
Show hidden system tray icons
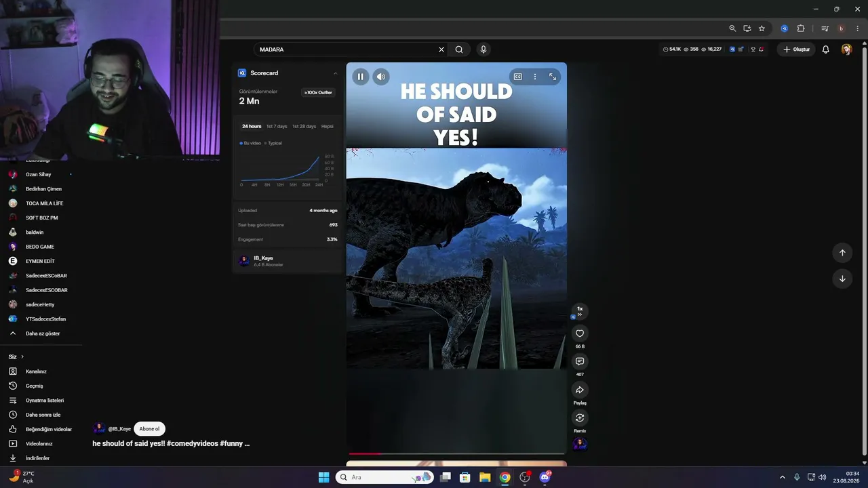pos(782,477)
